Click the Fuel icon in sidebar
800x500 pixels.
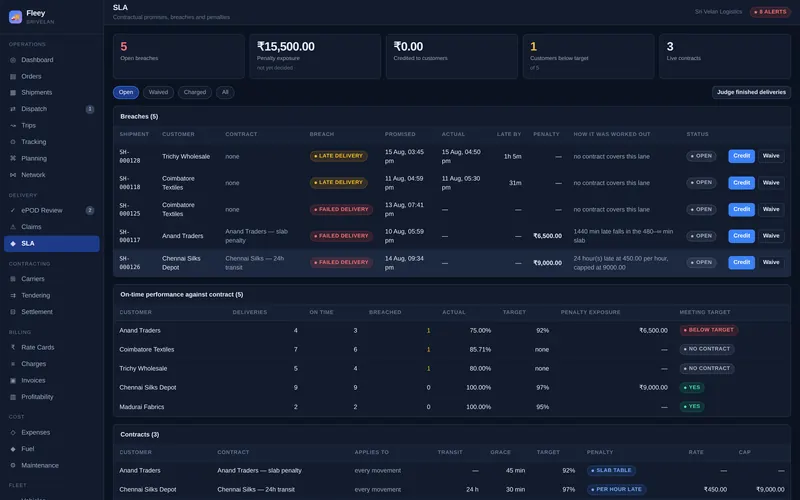coord(13,448)
